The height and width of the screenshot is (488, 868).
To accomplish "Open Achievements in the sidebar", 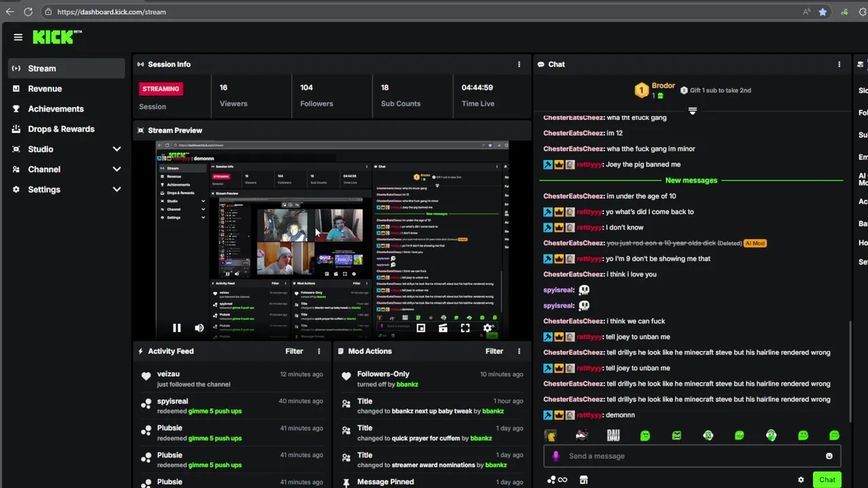I will 66,108.
